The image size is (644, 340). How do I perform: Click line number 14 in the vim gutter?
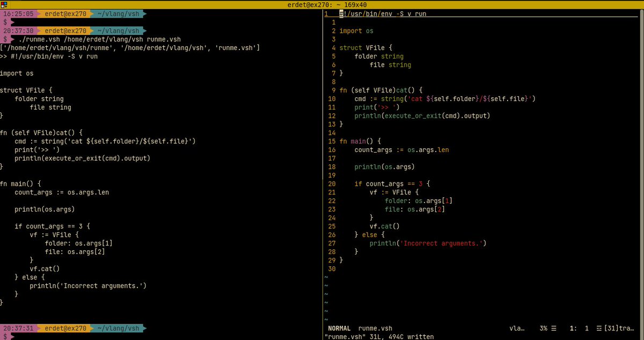coord(331,133)
